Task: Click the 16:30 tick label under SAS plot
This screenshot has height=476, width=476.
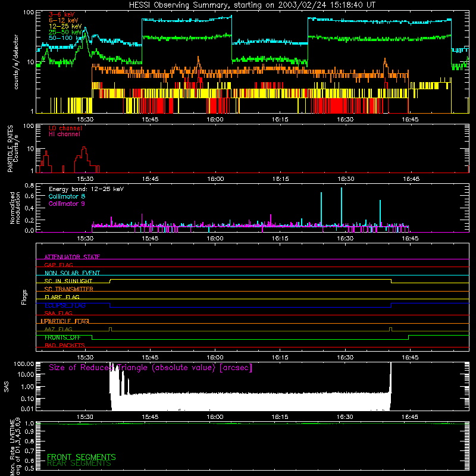Action: (345, 417)
